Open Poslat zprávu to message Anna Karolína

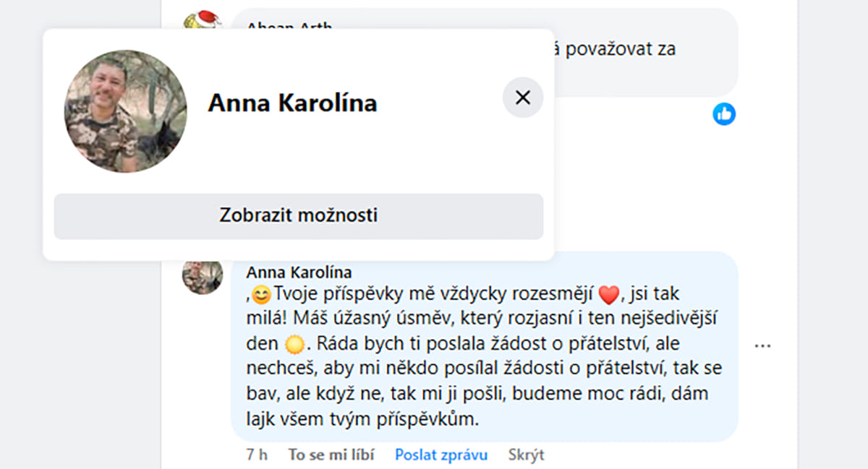click(441, 455)
